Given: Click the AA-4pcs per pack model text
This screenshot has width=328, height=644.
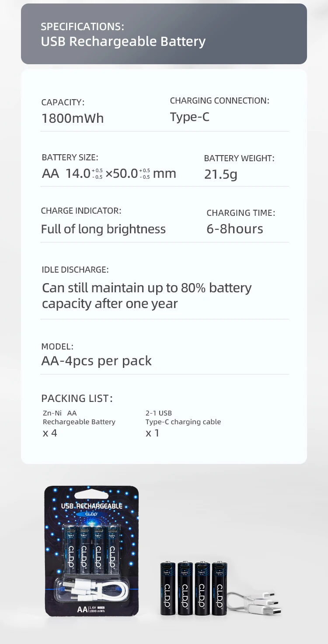Looking at the screenshot, I should click(x=96, y=361).
